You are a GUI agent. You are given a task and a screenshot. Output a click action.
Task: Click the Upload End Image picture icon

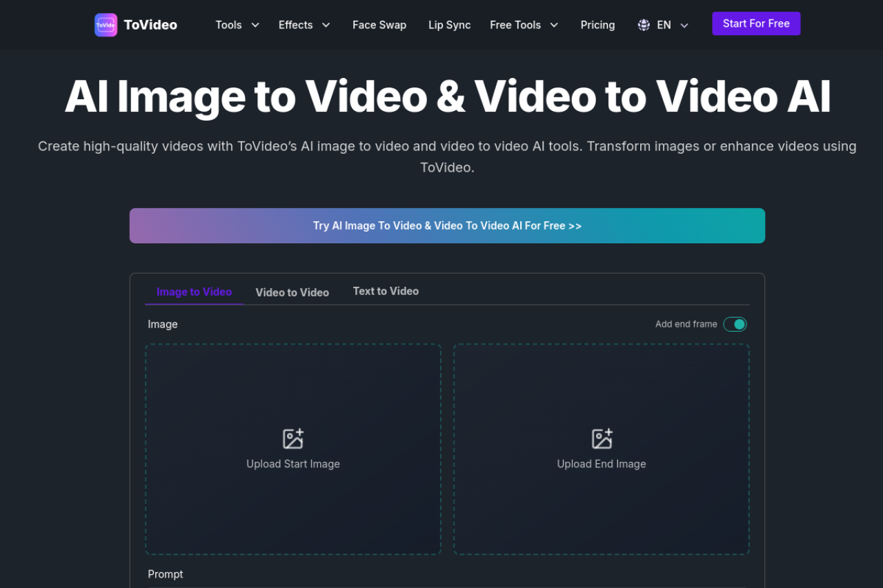(602, 438)
